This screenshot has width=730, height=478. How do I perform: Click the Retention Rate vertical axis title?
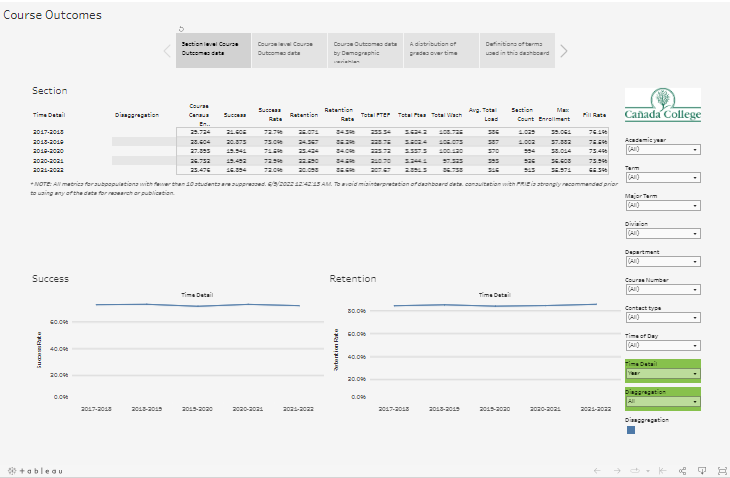[336, 350]
